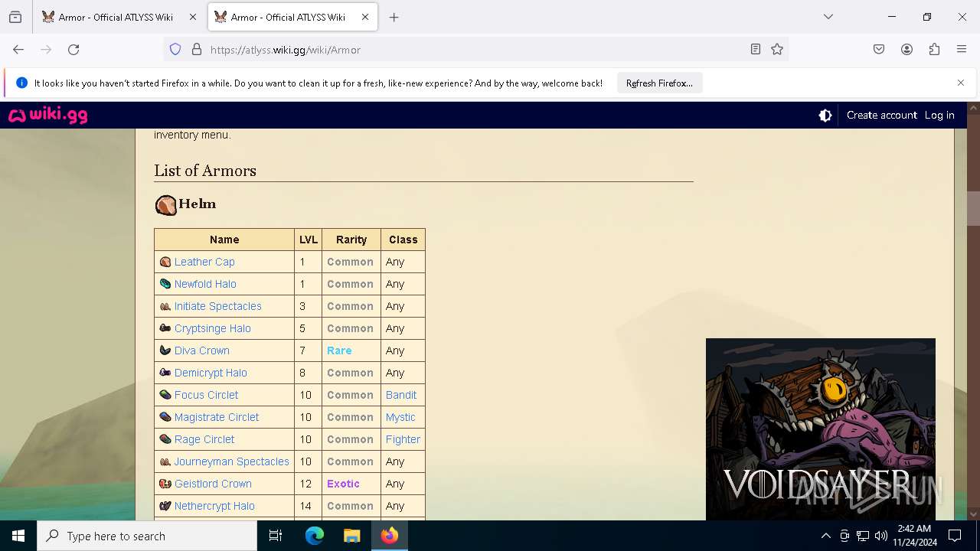
Task: Click the Create account link
Action: [882, 116]
